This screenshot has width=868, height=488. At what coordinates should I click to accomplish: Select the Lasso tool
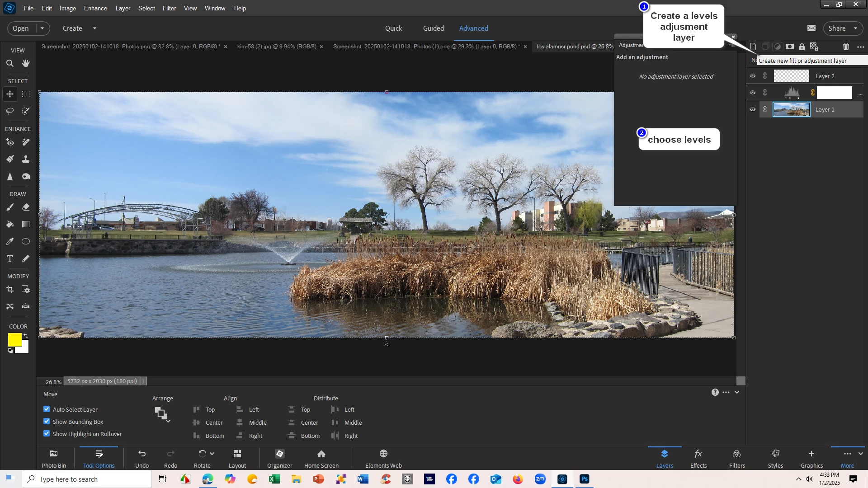point(9,111)
